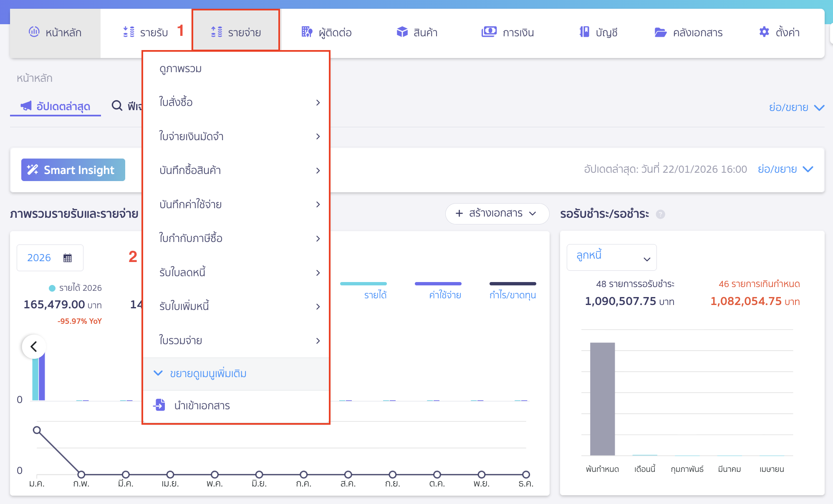The width and height of the screenshot is (833, 504).
Task: Open the คลังเอกสาร folder icon
Action: point(660,32)
